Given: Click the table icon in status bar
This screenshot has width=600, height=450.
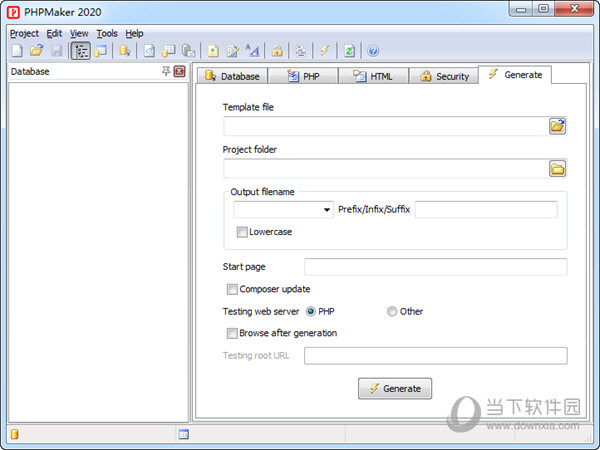Looking at the screenshot, I should click(x=184, y=434).
